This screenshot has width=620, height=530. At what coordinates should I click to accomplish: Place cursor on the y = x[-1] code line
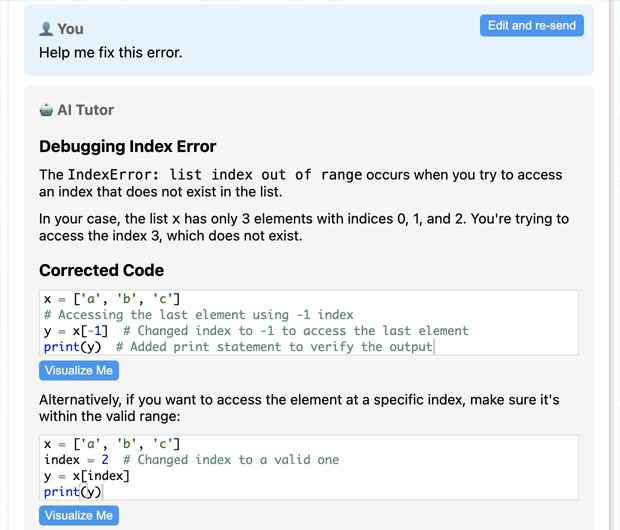(256, 331)
